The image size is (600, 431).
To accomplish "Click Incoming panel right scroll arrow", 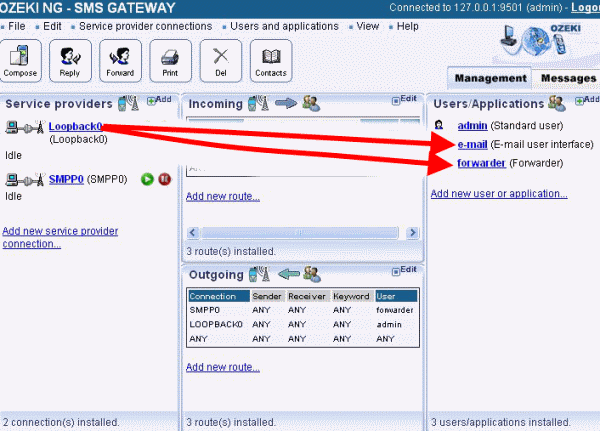I will 412,232.
